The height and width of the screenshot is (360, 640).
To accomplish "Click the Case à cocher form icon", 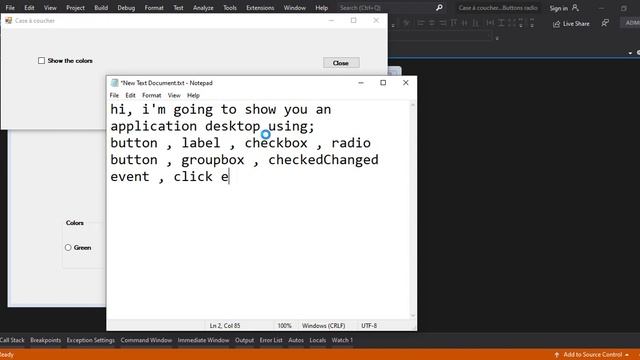I will 8,20.
